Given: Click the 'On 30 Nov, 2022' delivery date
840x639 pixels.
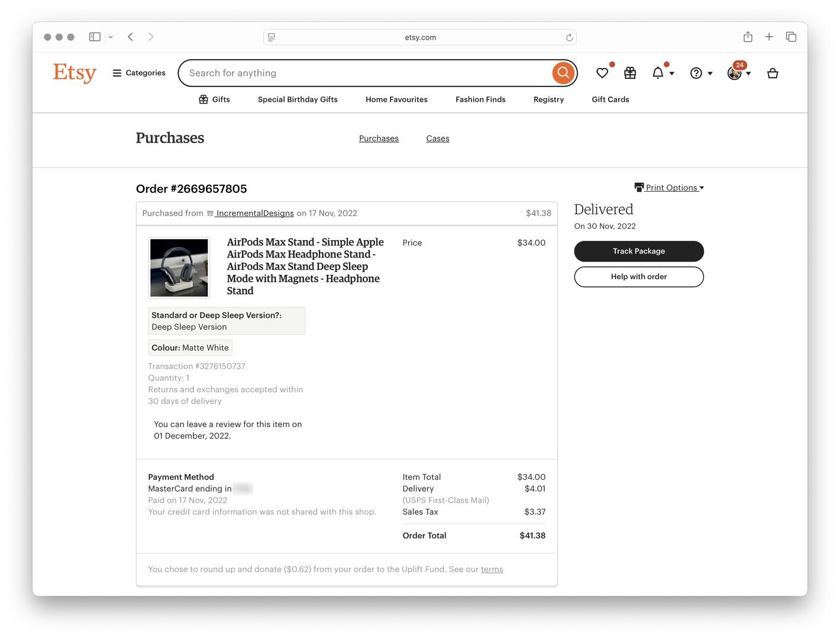Looking at the screenshot, I should [x=605, y=226].
